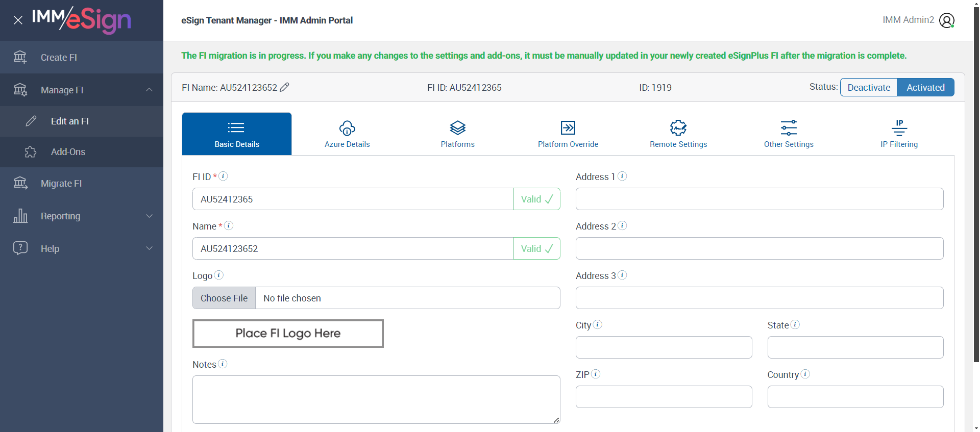This screenshot has height=432, width=980.
Task: Click the info icon beside Address 1
Action: (622, 176)
